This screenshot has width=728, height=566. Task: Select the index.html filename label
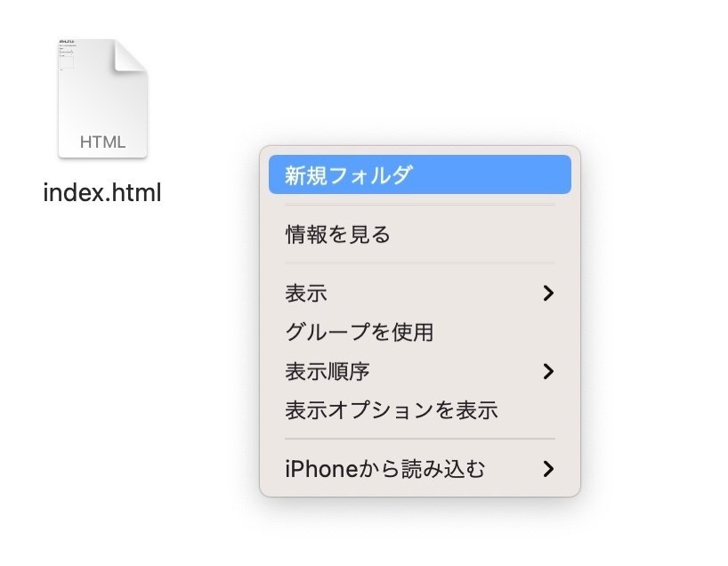click(102, 192)
